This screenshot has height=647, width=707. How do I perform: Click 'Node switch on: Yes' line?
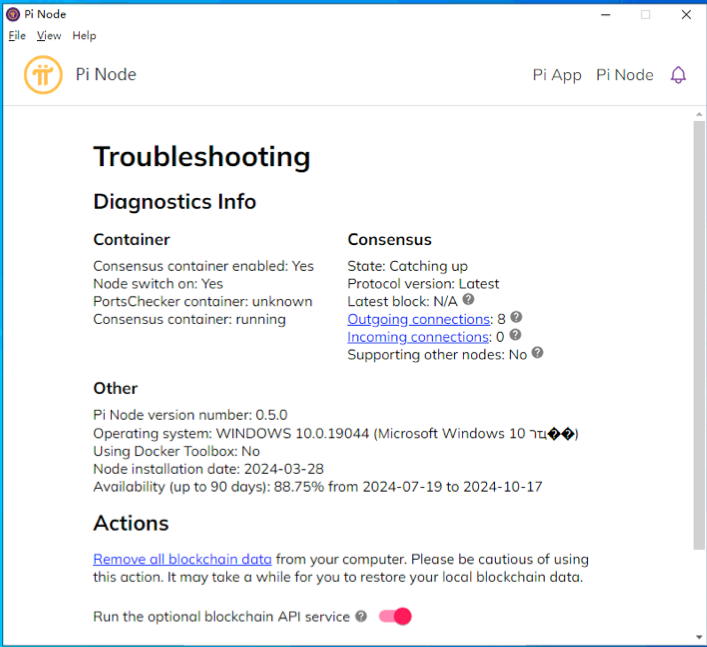click(158, 284)
